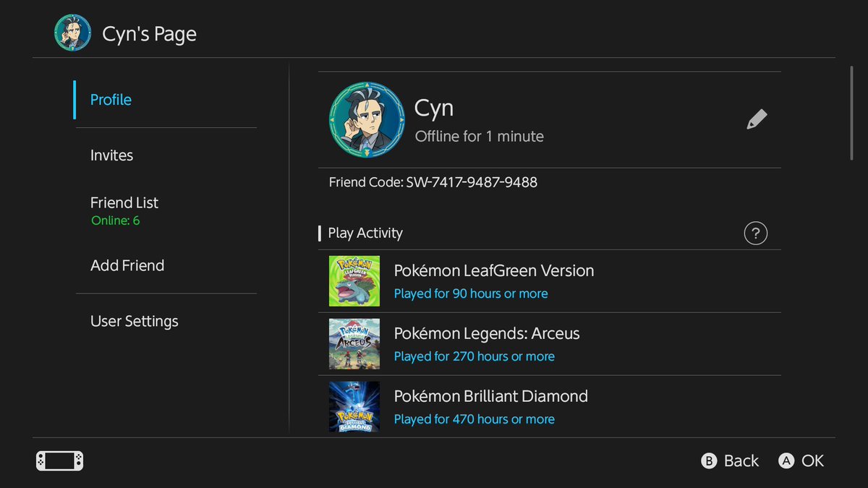Open Pokémon LeafGreen Version cover thumbnail

click(354, 281)
